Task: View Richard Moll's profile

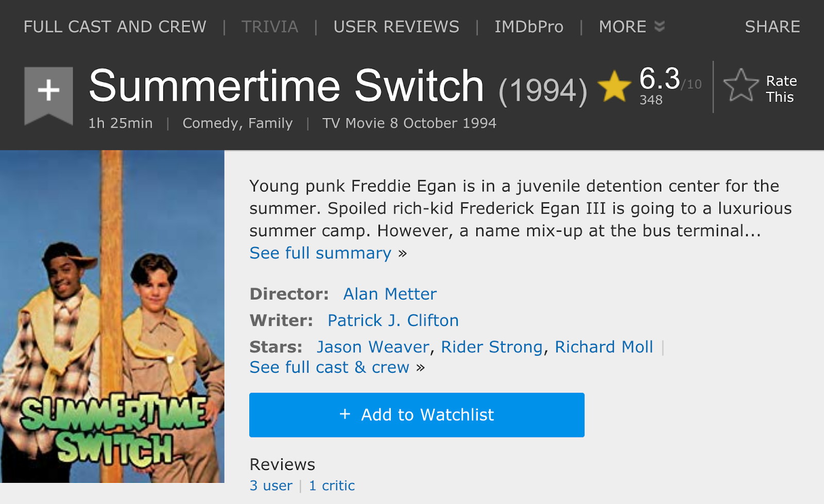Action: coord(604,347)
